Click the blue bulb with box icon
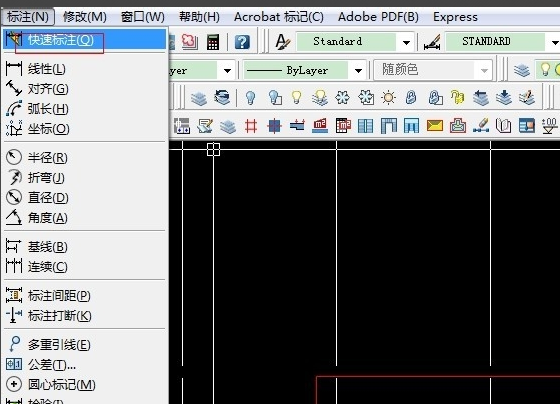Screen dimensions: 560x404 (274, 97)
